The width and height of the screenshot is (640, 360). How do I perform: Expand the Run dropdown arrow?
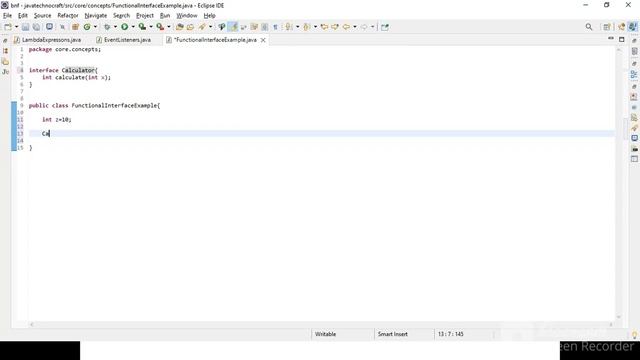tap(133, 27)
